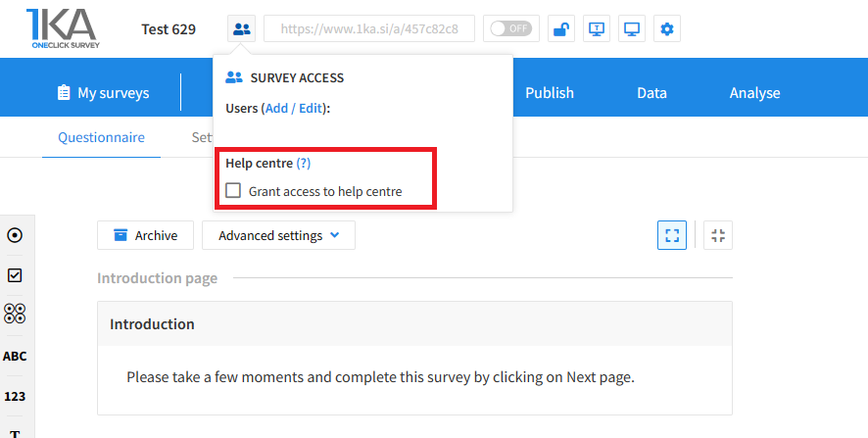Open the Data tab
Viewport: 868px width, 438px height.
[651, 92]
